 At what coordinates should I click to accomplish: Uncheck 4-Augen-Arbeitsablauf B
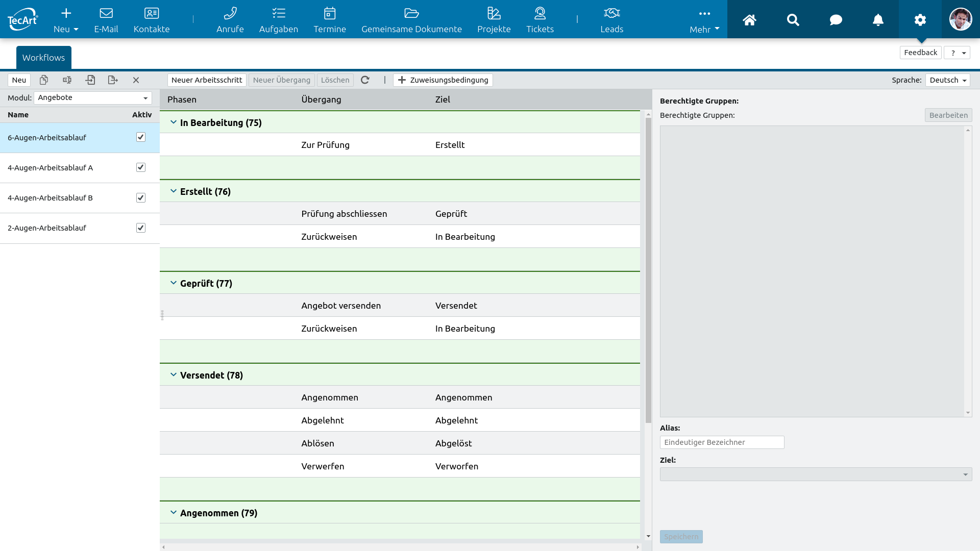click(x=141, y=197)
